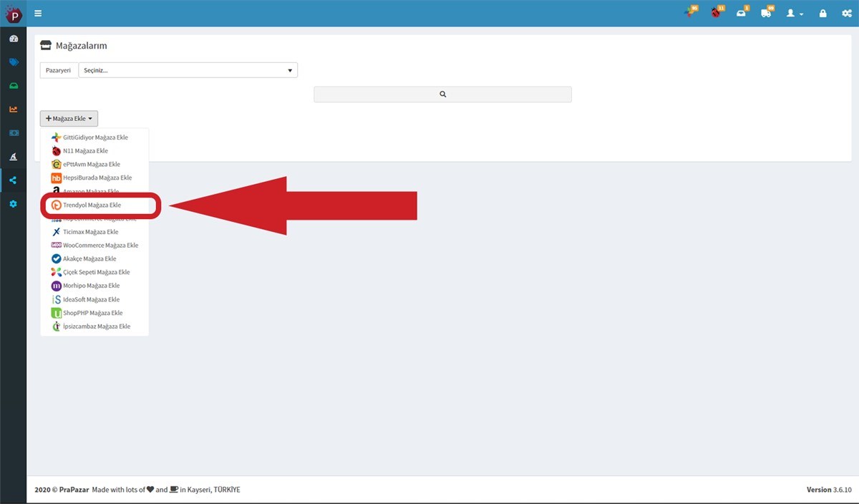859x504 pixels.
Task: Pick Morhipo Mağaza Ekle
Action: [86, 286]
